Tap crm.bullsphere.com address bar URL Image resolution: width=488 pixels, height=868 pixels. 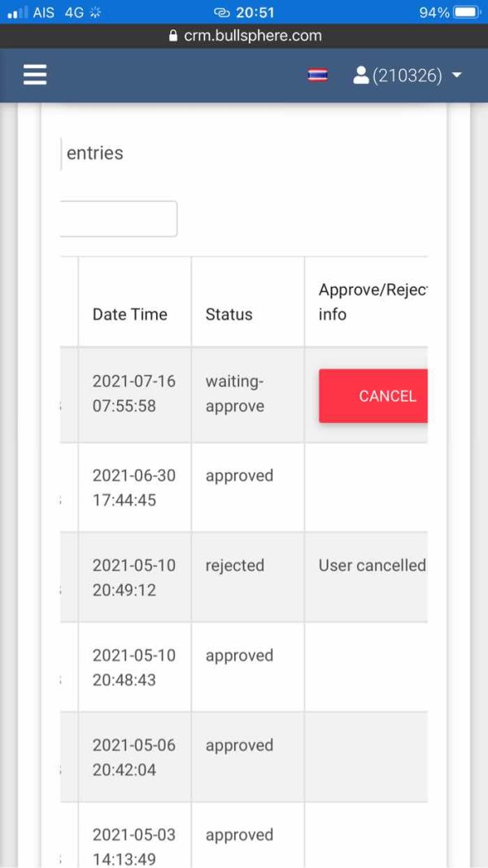click(251, 36)
